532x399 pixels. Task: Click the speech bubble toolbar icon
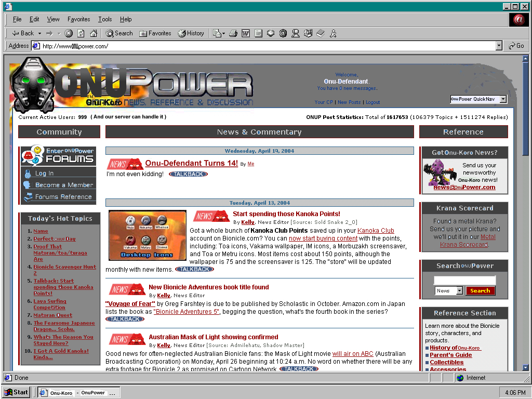[x=270, y=33]
